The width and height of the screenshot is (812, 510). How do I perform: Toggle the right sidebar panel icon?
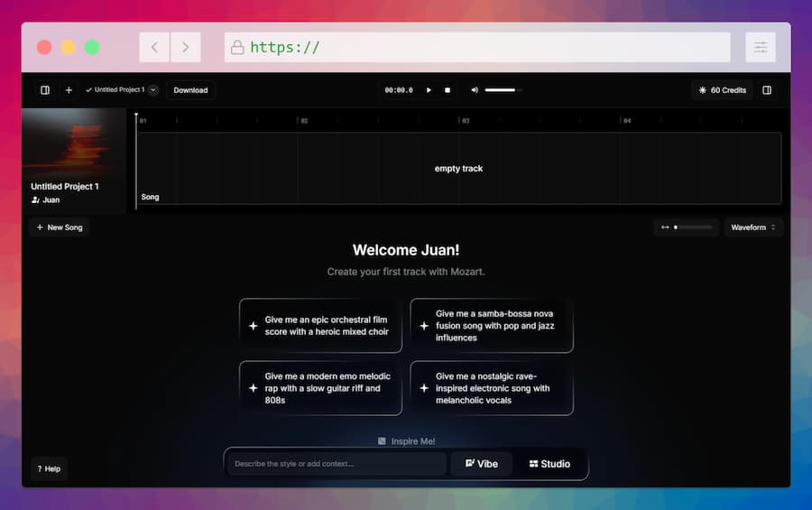(767, 90)
